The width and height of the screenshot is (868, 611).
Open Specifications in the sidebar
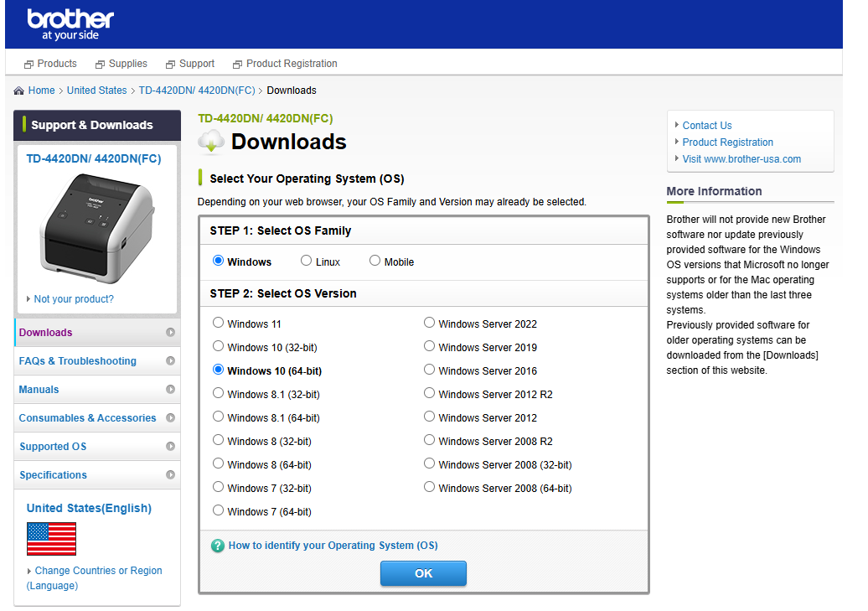(x=97, y=474)
